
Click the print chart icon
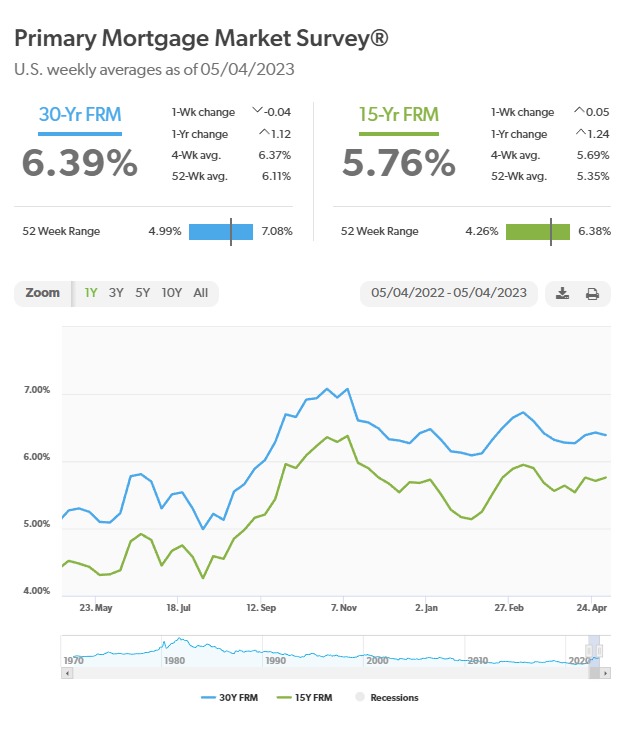(x=592, y=293)
